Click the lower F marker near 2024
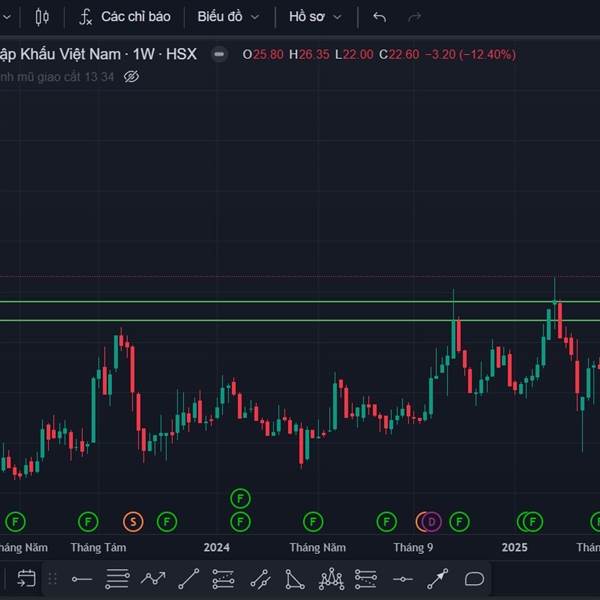 point(240,522)
